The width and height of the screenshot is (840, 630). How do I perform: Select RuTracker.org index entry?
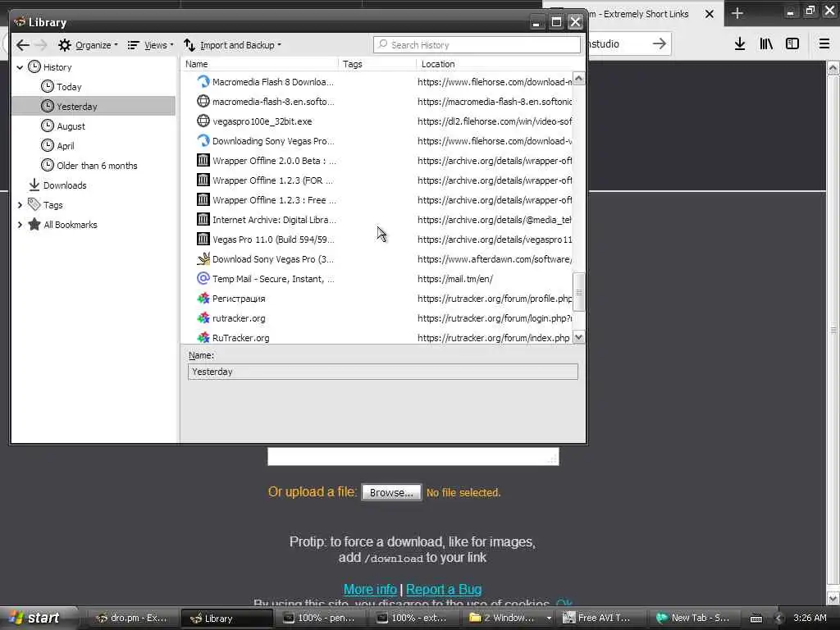point(377,337)
